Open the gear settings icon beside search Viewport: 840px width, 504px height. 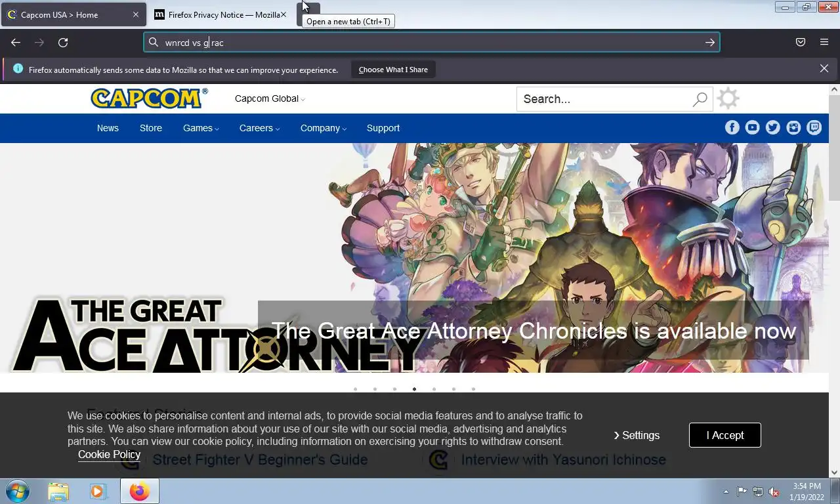tap(728, 98)
